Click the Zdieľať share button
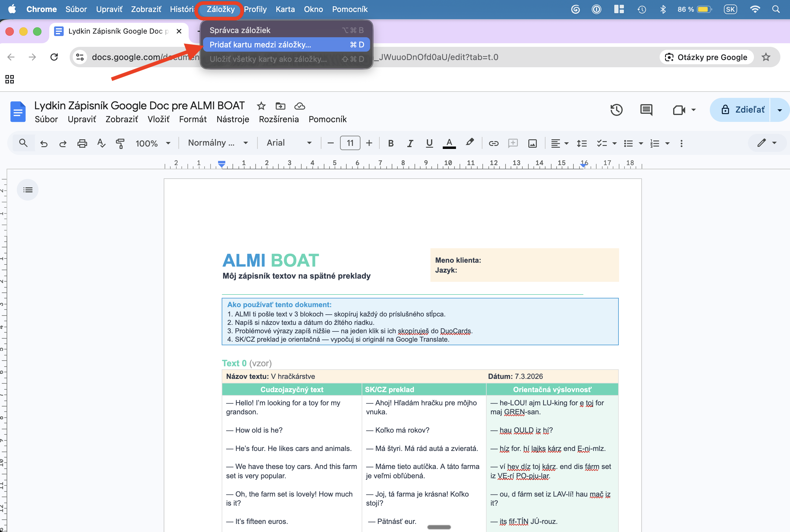790x532 pixels. point(743,110)
